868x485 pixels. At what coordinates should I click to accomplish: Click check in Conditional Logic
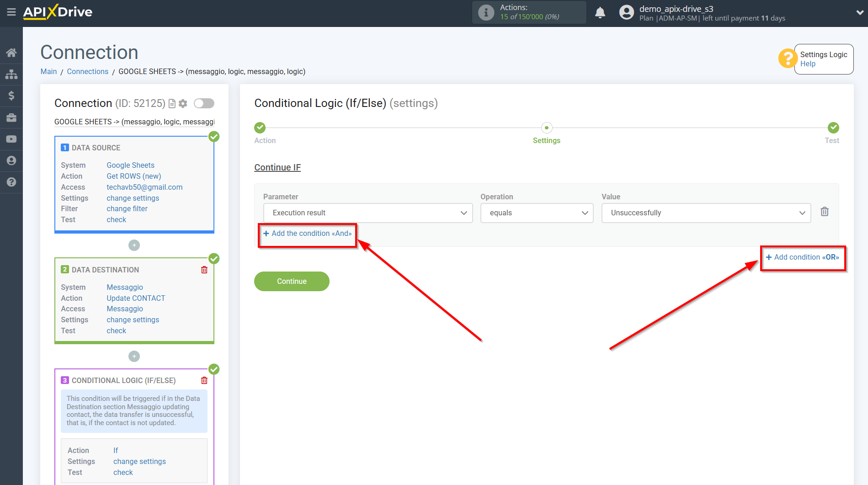(x=123, y=472)
